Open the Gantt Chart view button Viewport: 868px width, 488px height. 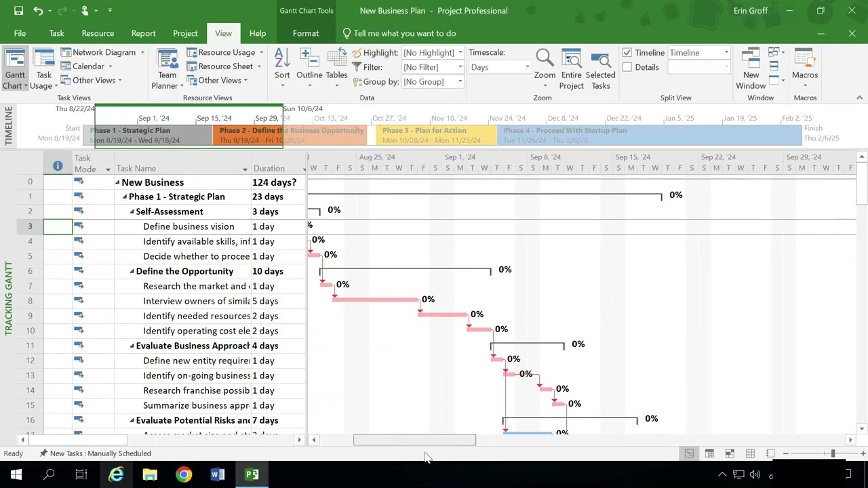pos(14,69)
